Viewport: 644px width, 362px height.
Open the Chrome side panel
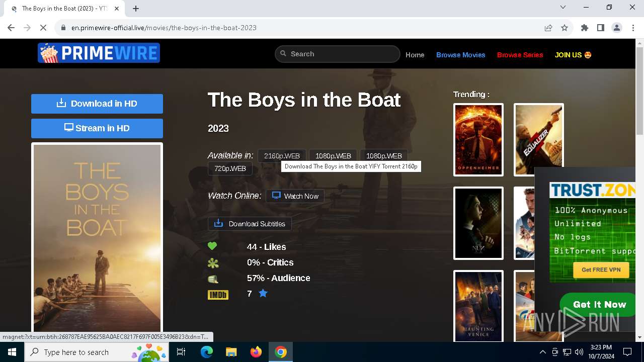(x=601, y=28)
